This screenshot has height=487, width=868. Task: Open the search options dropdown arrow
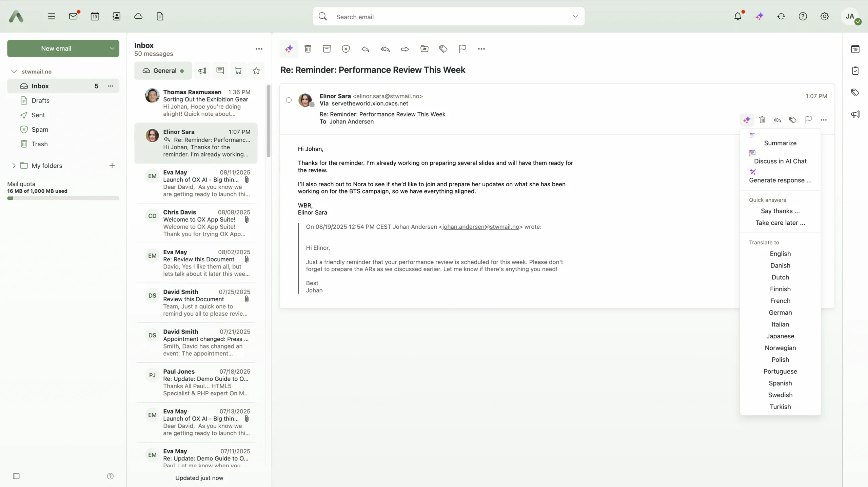coord(575,16)
